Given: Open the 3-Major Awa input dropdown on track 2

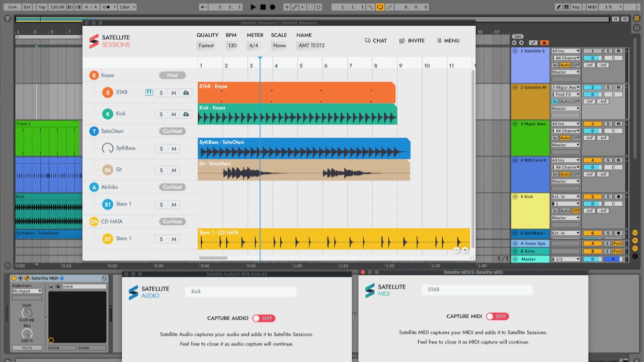Looking at the screenshot, I should pos(566,87).
